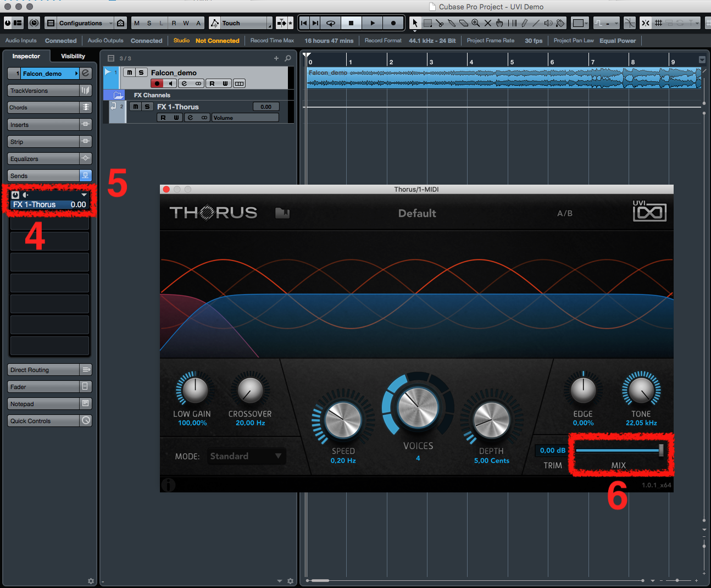Click the VOICES knob in Thorus

418,407
